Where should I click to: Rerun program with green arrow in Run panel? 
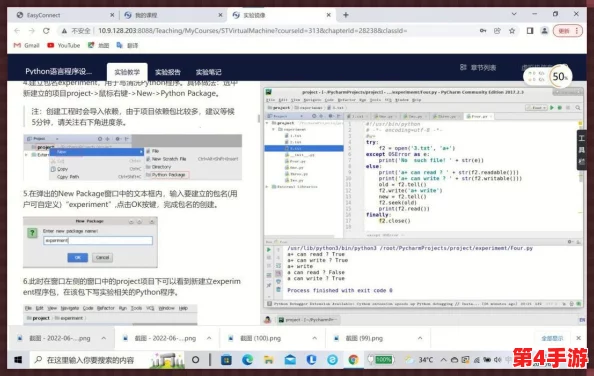[269, 250]
